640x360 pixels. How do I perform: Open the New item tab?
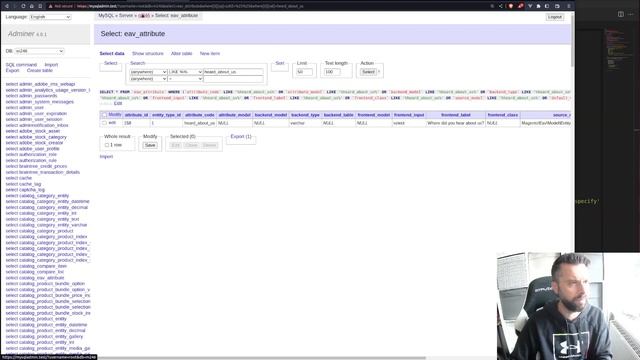[x=210, y=53]
